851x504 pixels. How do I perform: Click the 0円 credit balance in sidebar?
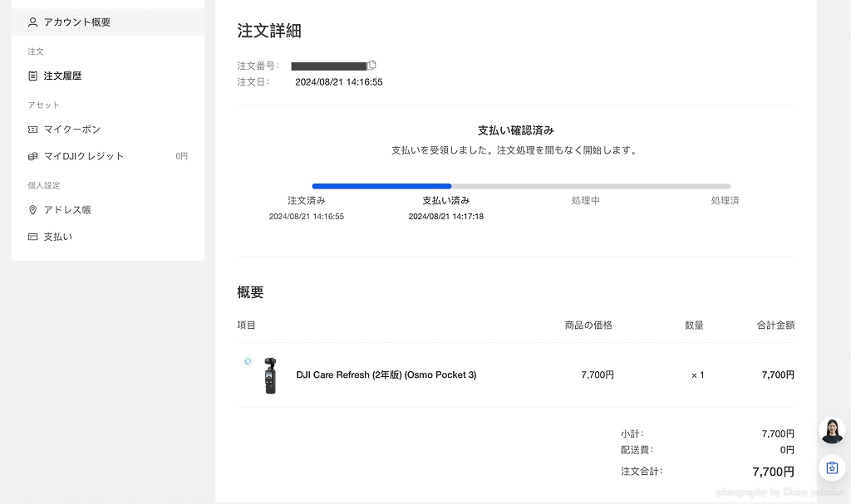click(x=181, y=156)
